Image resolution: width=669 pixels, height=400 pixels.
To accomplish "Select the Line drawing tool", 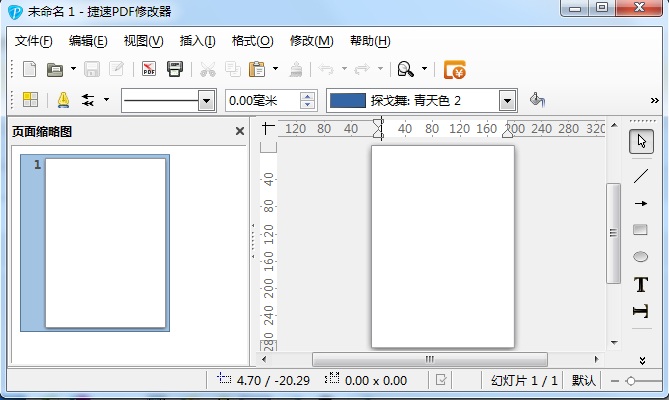I will coord(641,176).
